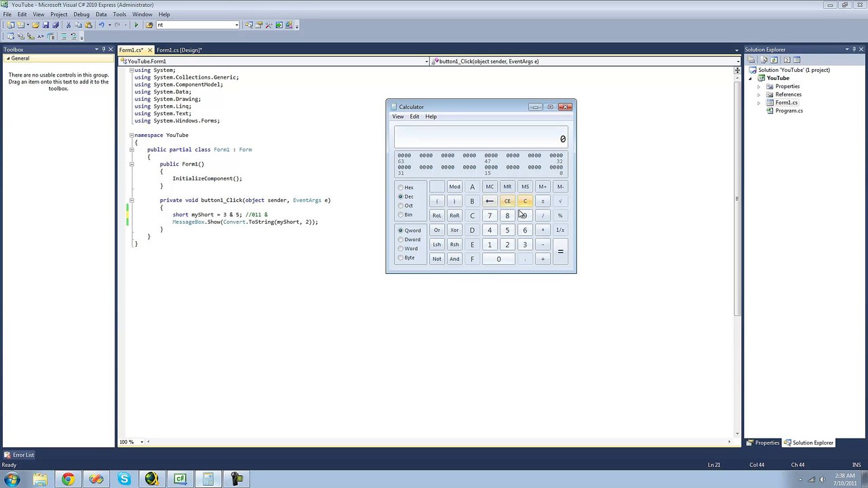Image resolution: width=868 pixels, height=488 pixels.
Task: Click the Solution Explorer Properties toolbar icon
Action: (x=751, y=60)
